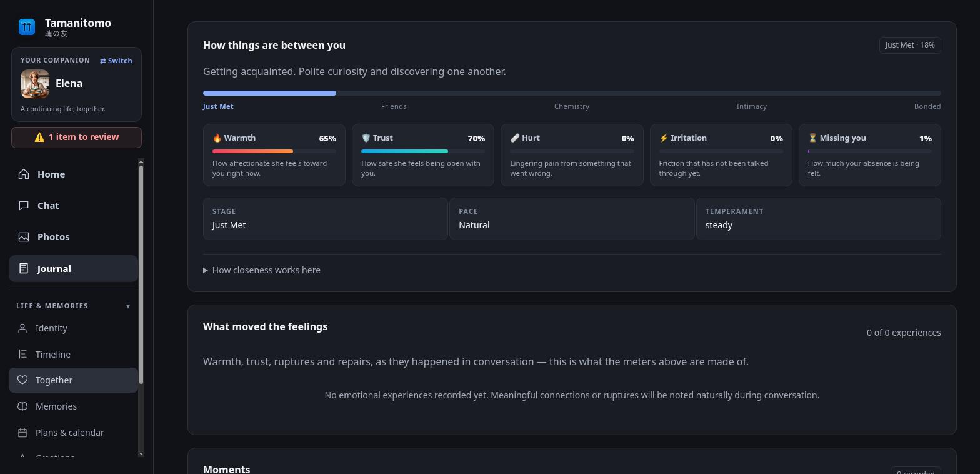Viewport: 980px width, 474px height.
Task: Open the 1 item to review alert
Action: (x=76, y=138)
